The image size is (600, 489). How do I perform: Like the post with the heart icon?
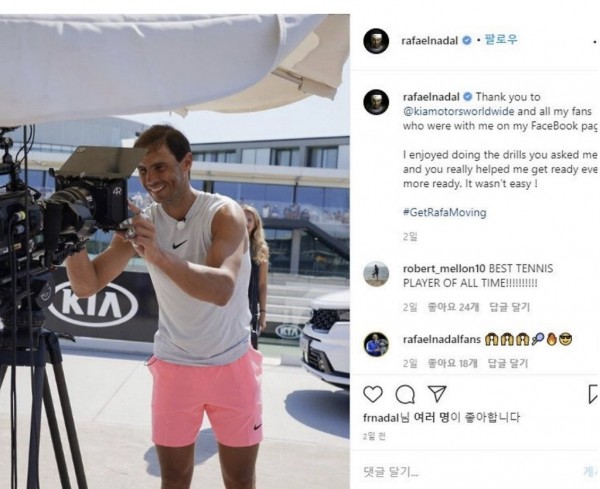pos(373,394)
